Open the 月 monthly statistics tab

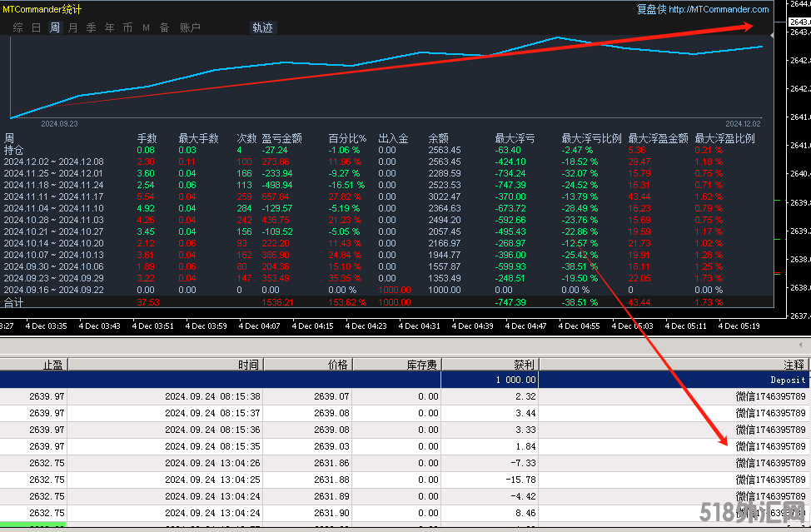tap(72, 27)
